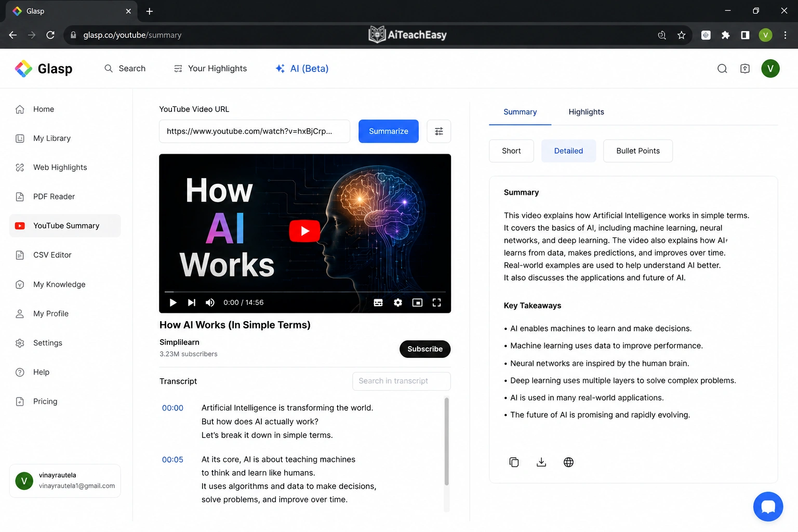Mute the video with speaker icon
Viewport: 798px width, 532px height.
210,302
